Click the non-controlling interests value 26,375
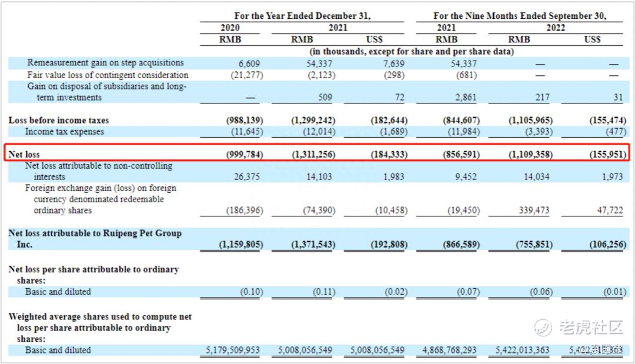 point(247,176)
